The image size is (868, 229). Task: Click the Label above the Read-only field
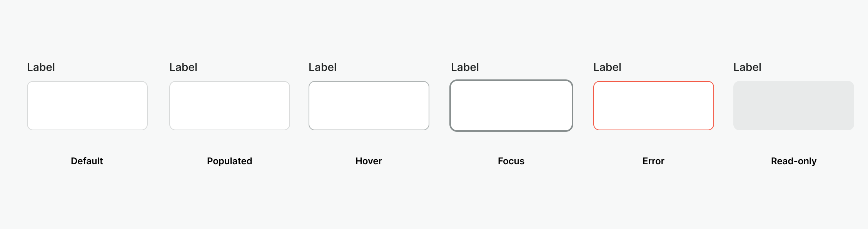747,67
